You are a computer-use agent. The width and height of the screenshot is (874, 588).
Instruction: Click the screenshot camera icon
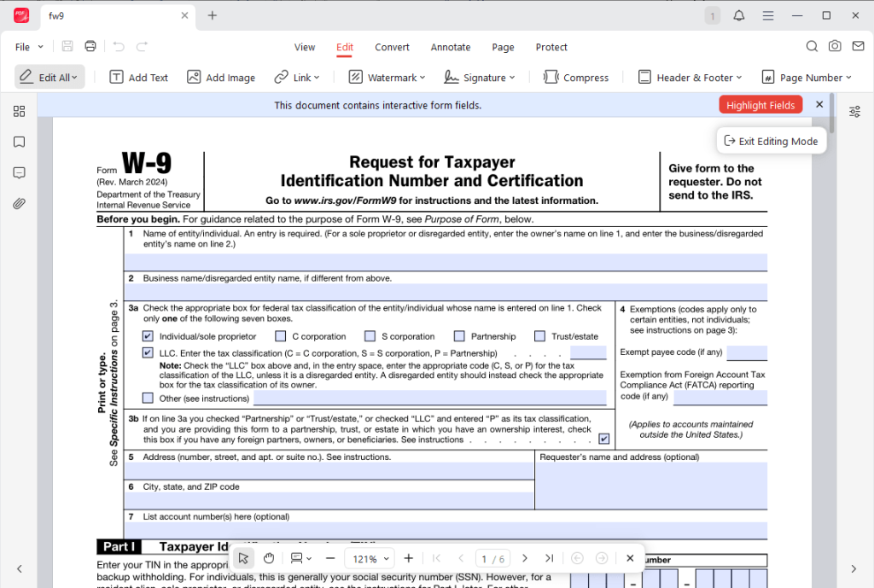coord(835,46)
